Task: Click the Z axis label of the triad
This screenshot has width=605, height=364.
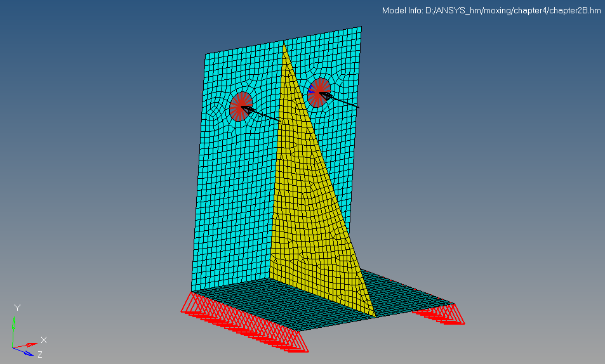Action: coord(40,354)
